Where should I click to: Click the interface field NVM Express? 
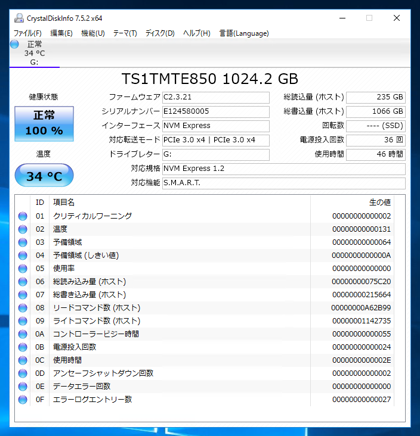tap(216, 126)
